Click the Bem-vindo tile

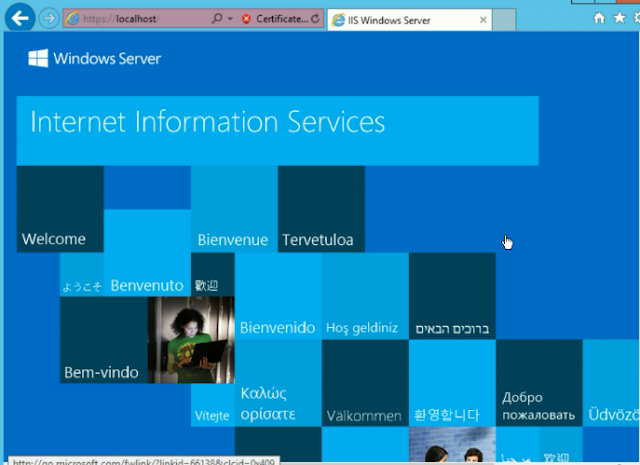104,340
